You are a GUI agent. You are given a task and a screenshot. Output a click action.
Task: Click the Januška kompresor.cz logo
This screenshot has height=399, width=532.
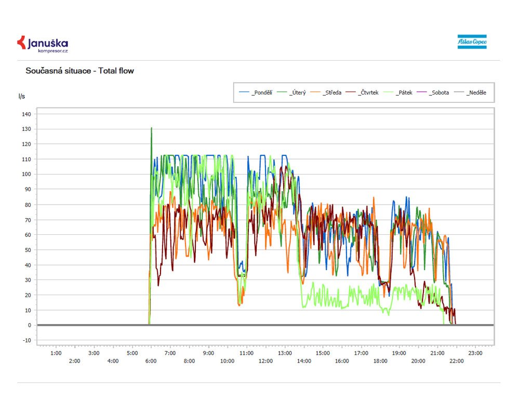click(x=43, y=44)
